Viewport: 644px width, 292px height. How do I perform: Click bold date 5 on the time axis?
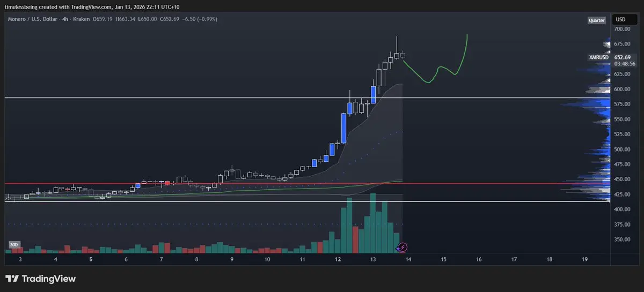tap(91, 259)
